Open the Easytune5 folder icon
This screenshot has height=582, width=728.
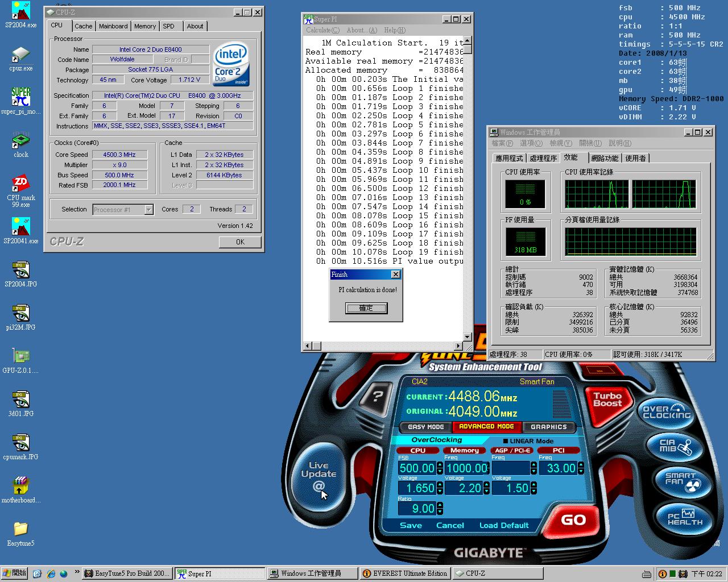tap(20, 533)
